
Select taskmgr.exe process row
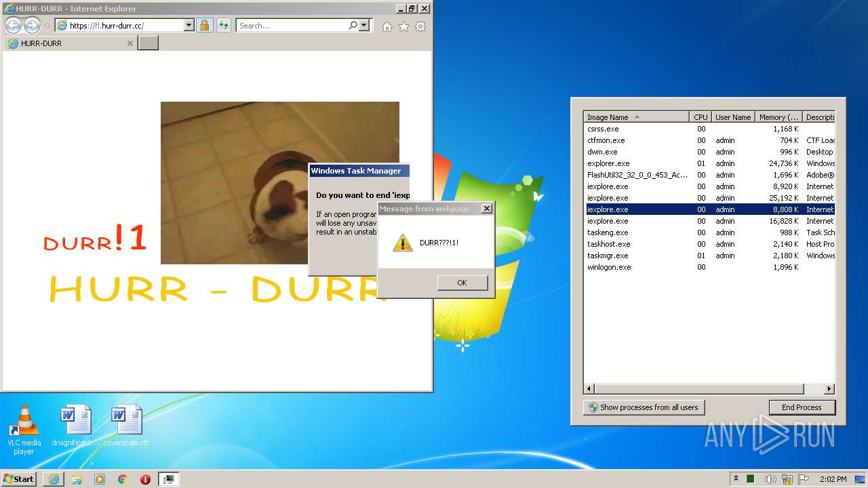point(710,256)
